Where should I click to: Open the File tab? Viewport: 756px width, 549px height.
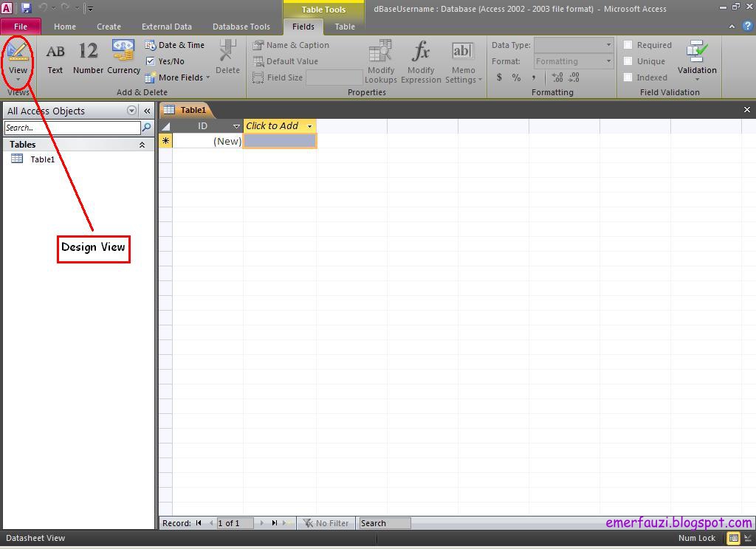tap(21, 27)
